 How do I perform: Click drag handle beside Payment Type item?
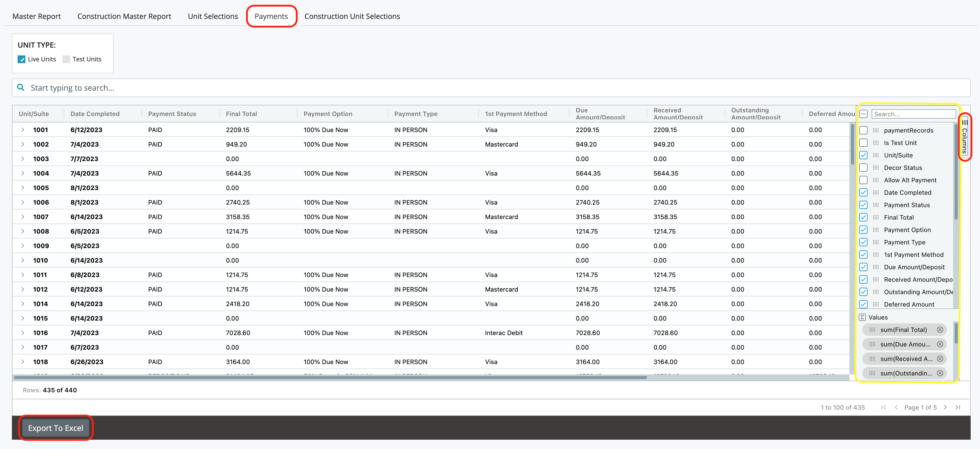876,242
